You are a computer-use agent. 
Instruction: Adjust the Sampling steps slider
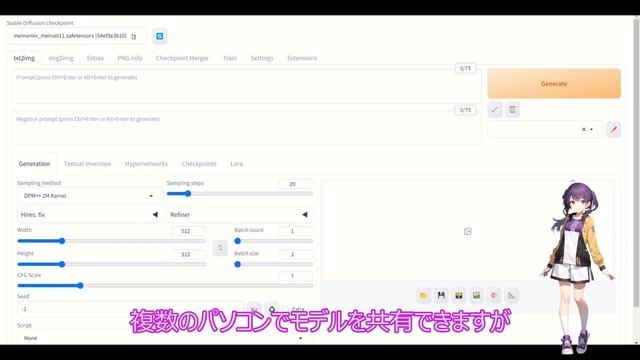click(x=240, y=194)
